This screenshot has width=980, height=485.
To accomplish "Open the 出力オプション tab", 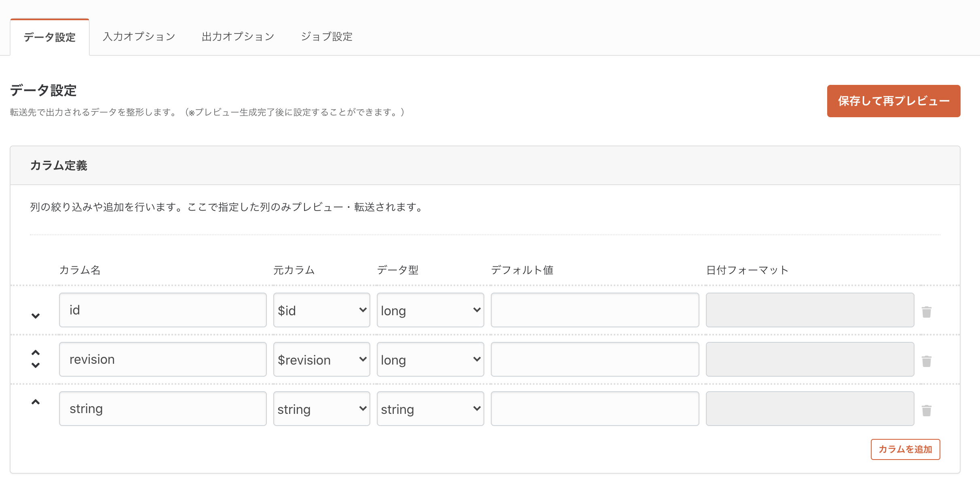I will click(238, 37).
